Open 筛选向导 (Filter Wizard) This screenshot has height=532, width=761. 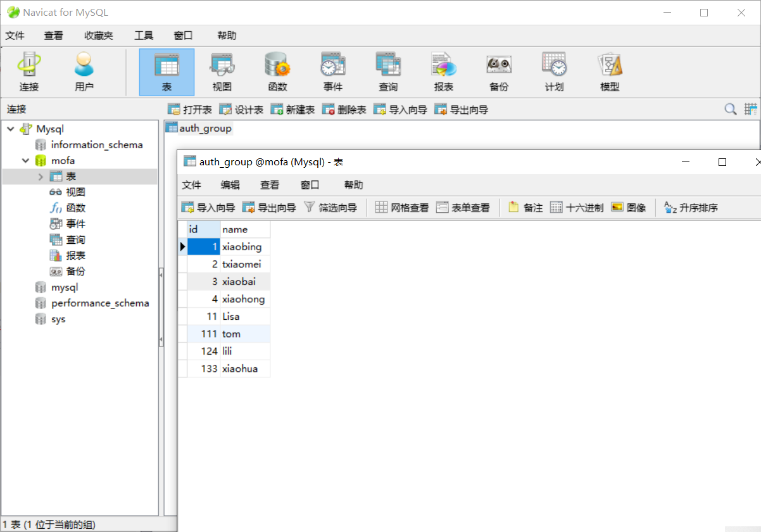tap(330, 207)
